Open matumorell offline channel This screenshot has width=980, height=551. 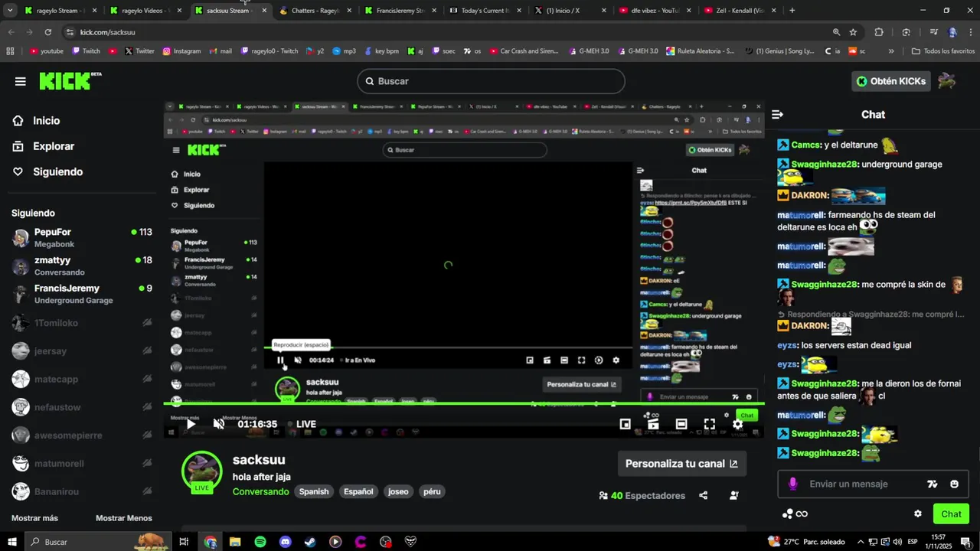pyautogui.click(x=81, y=463)
